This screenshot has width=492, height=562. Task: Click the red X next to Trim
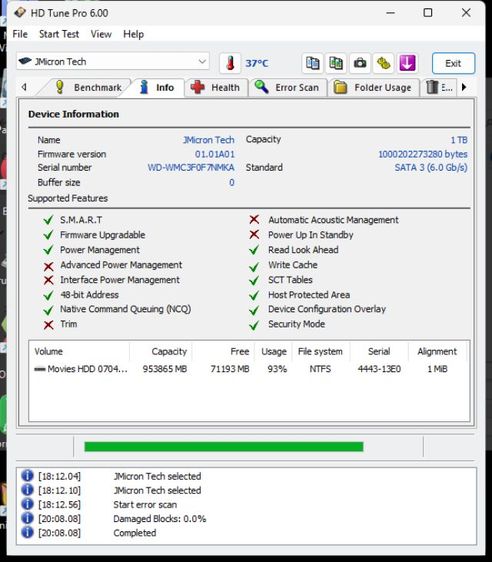[x=48, y=325]
